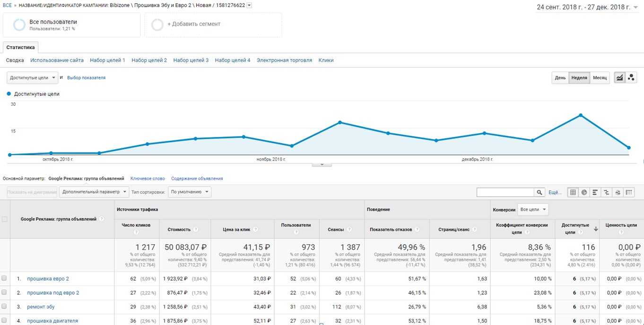Open help for Пользователи column
Viewport: 644px width, 325px height.
coord(296,232)
